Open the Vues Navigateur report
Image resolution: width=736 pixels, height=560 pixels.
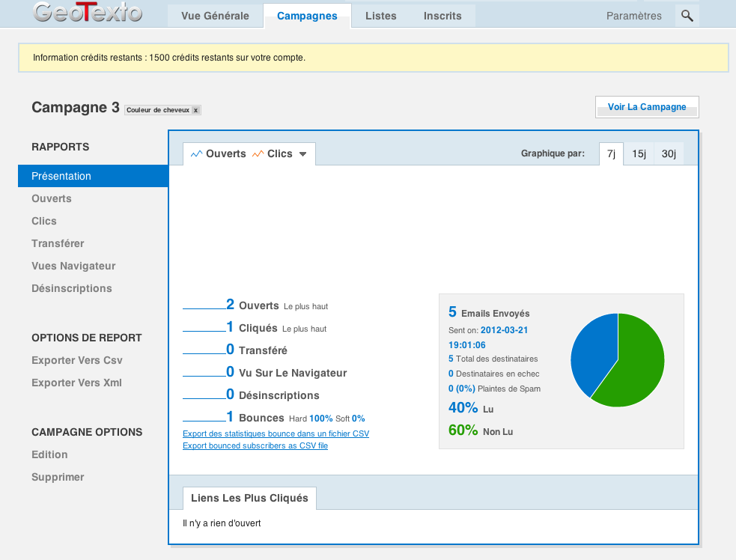(73, 267)
